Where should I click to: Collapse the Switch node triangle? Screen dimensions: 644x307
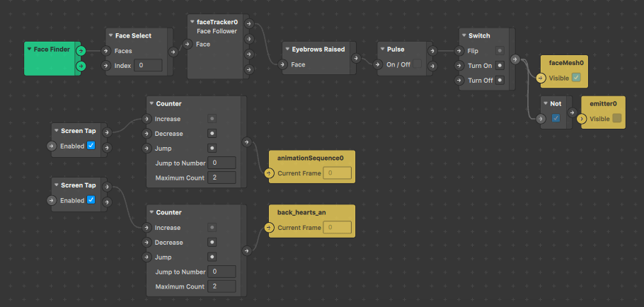click(x=464, y=35)
